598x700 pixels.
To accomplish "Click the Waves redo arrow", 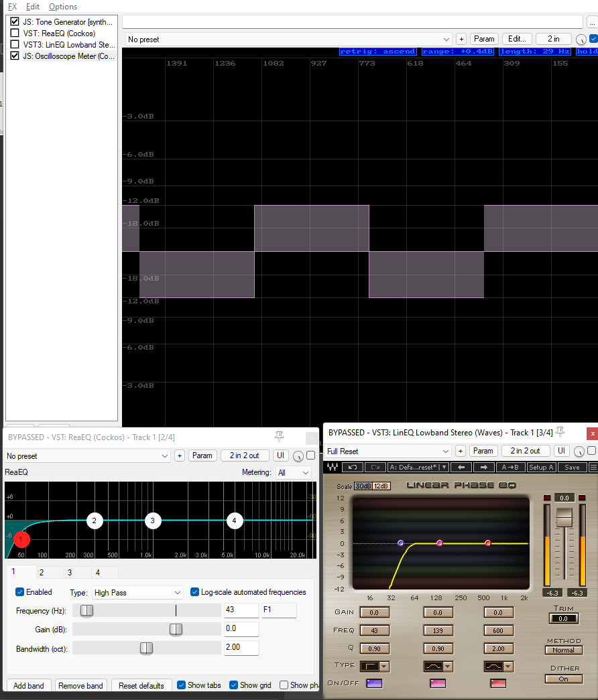I will click(375, 467).
